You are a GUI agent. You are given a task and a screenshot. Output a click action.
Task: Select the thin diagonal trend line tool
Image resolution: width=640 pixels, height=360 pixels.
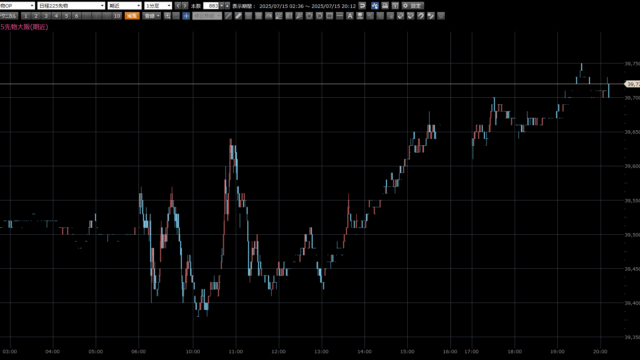229,16
